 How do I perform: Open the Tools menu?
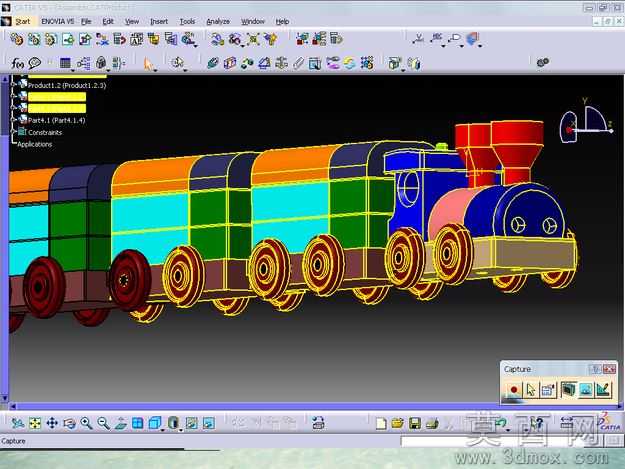[x=187, y=22]
